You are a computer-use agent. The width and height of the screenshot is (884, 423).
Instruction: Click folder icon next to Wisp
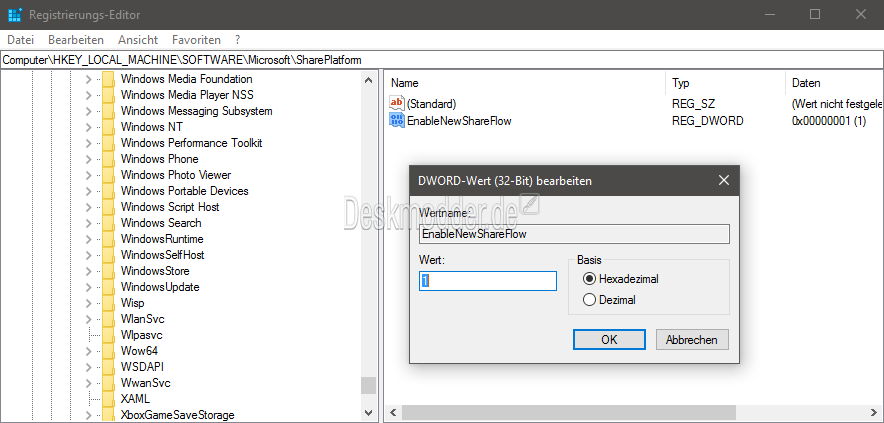click(x=108, y=303)
